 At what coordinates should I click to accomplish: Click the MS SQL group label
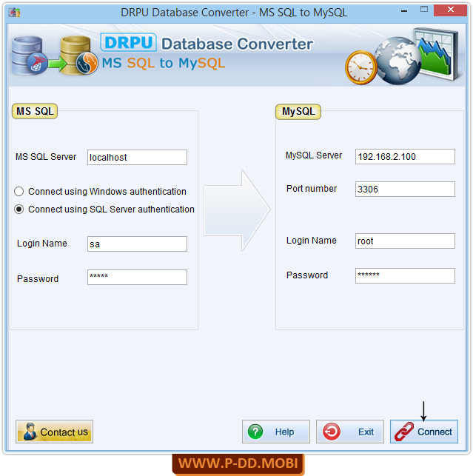point(35,111)
